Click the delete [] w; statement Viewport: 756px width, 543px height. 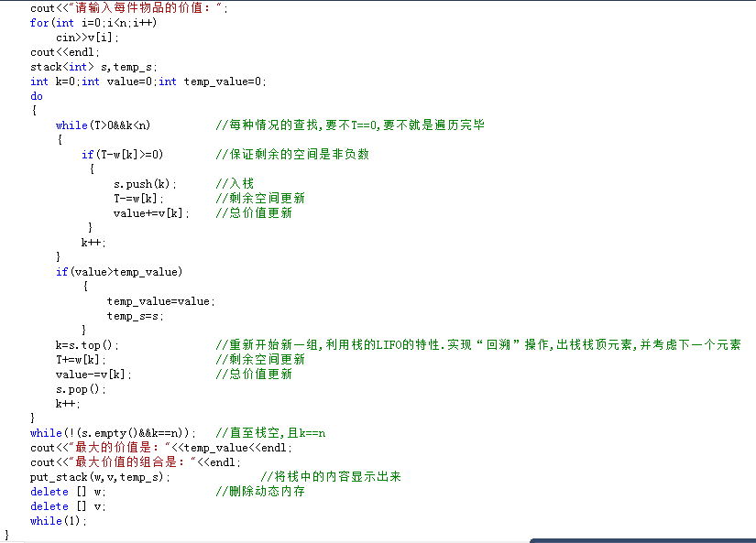tap(68, 492)
